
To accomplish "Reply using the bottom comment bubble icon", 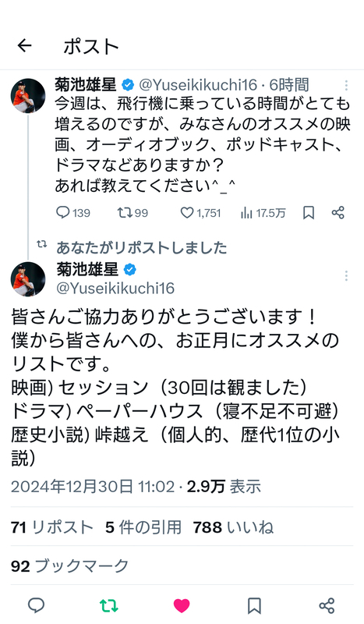I will (36, 606).
